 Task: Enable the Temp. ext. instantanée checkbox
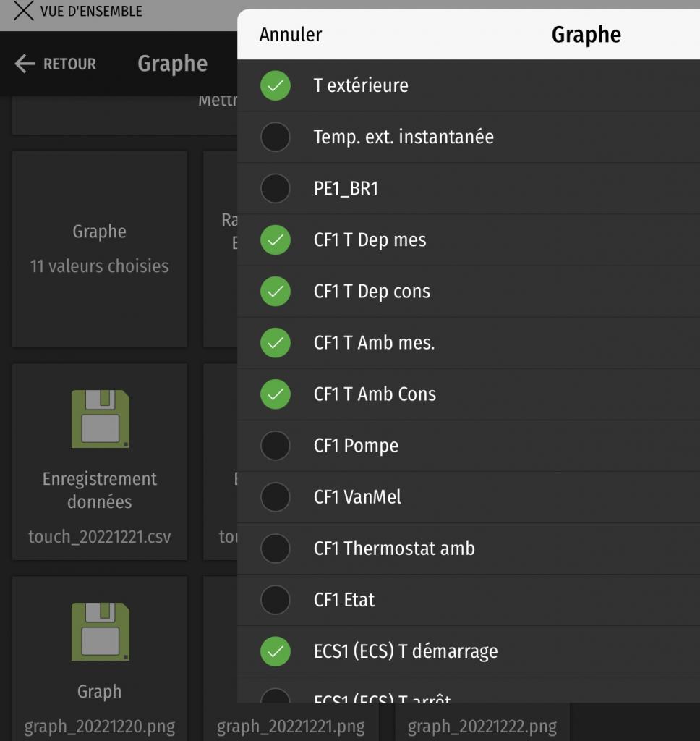click(276, 137)
